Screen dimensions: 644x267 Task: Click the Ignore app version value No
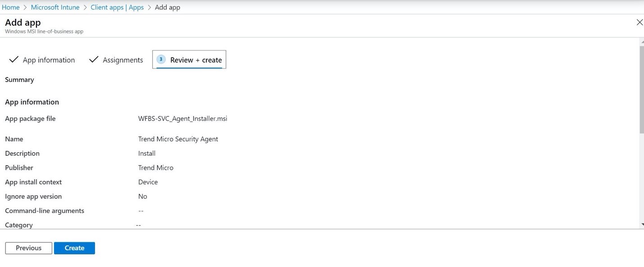pos(143,197)
